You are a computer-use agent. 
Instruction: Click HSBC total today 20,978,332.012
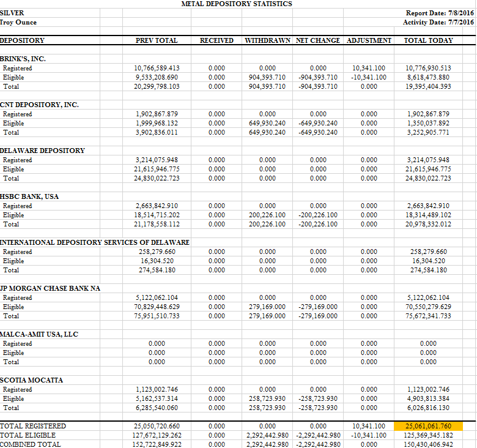428,224
